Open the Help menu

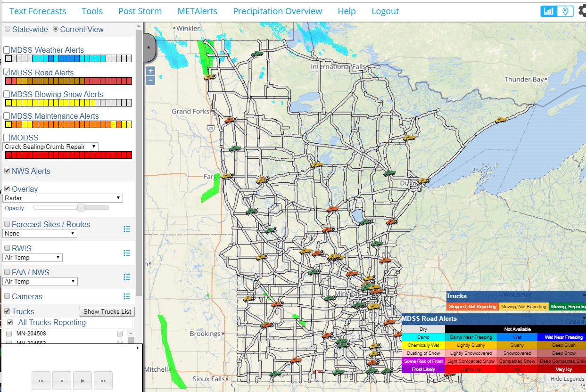coord(347,11)
